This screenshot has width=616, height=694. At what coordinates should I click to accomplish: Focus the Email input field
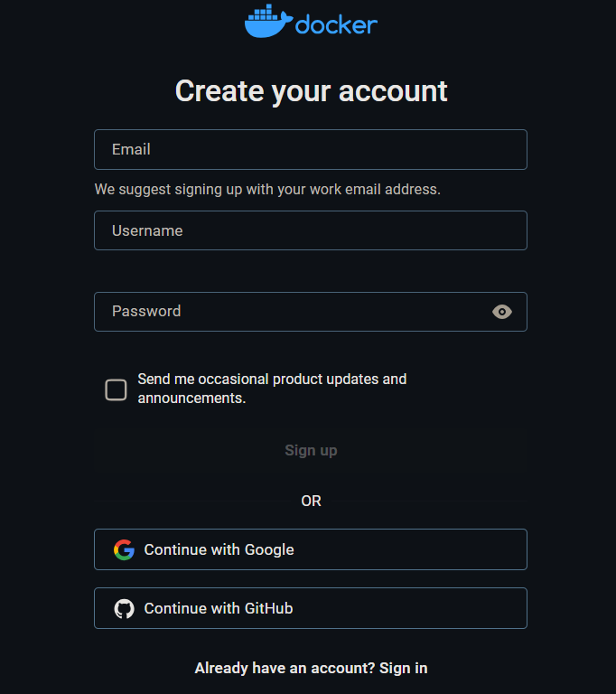(x=310, y=149)
